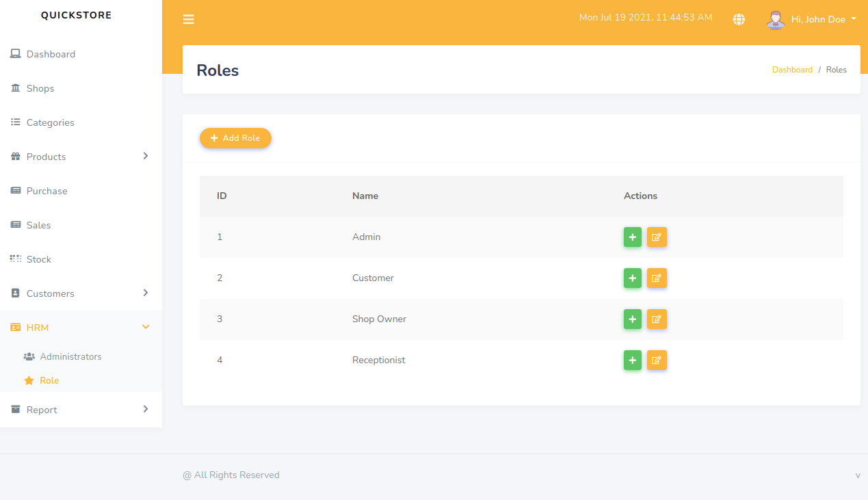Image resolution: width=868 pixels, height=500 pixels.
Task: Edit the Shop Owner role
Action: [x=657, y=319]
